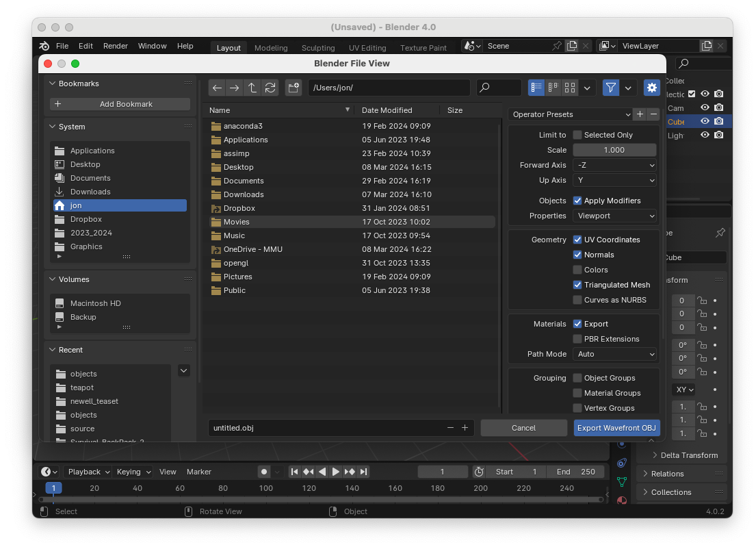Open the Blender logo menu
The image size is (756, 547).
pos(44,46)
